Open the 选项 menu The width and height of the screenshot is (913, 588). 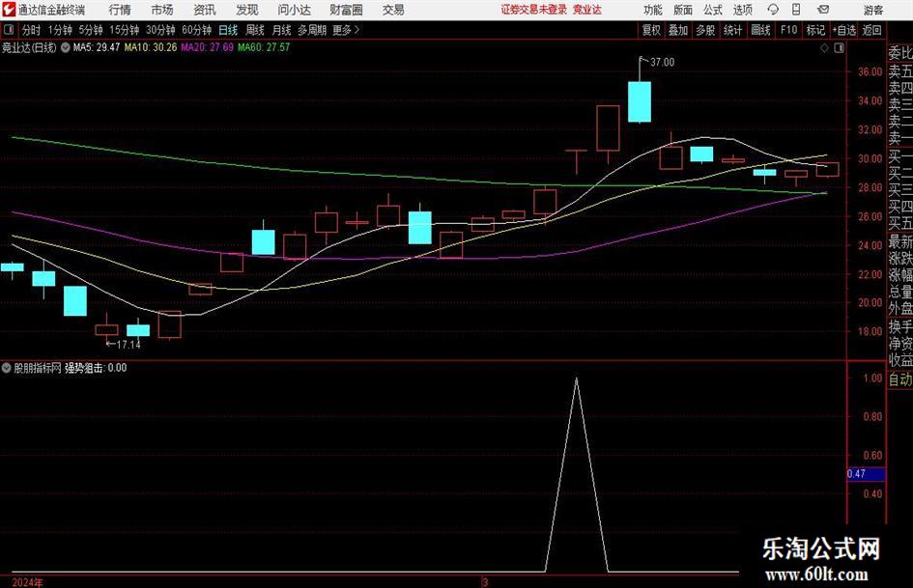point(742,10)
